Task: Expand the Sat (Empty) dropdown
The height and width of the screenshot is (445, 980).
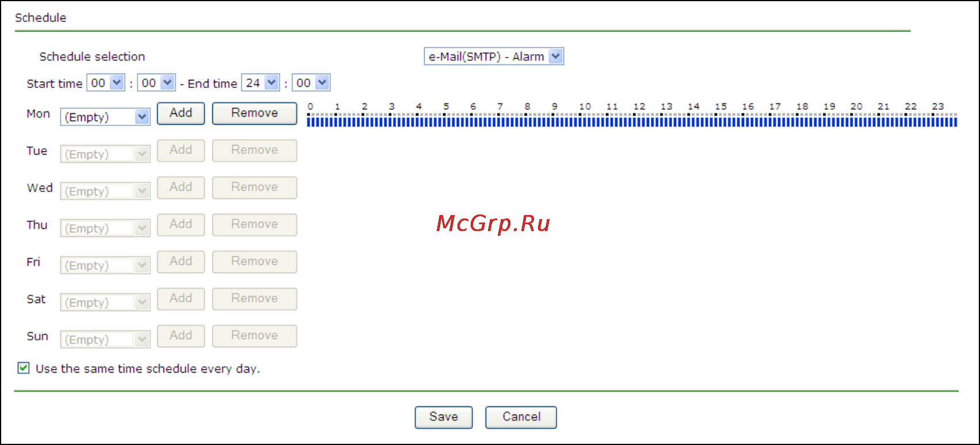Action: click(105, 302)
